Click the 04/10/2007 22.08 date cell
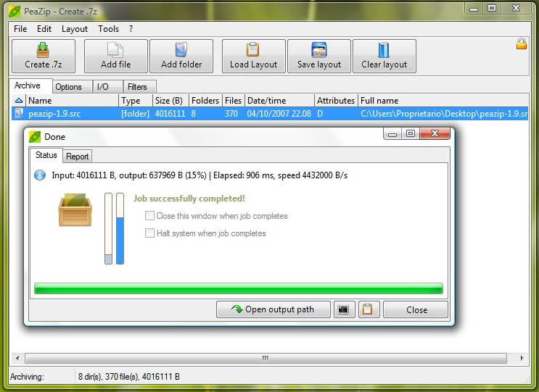Image resolution: width=539 pixels, height=392 pixels. coord(279,114)
